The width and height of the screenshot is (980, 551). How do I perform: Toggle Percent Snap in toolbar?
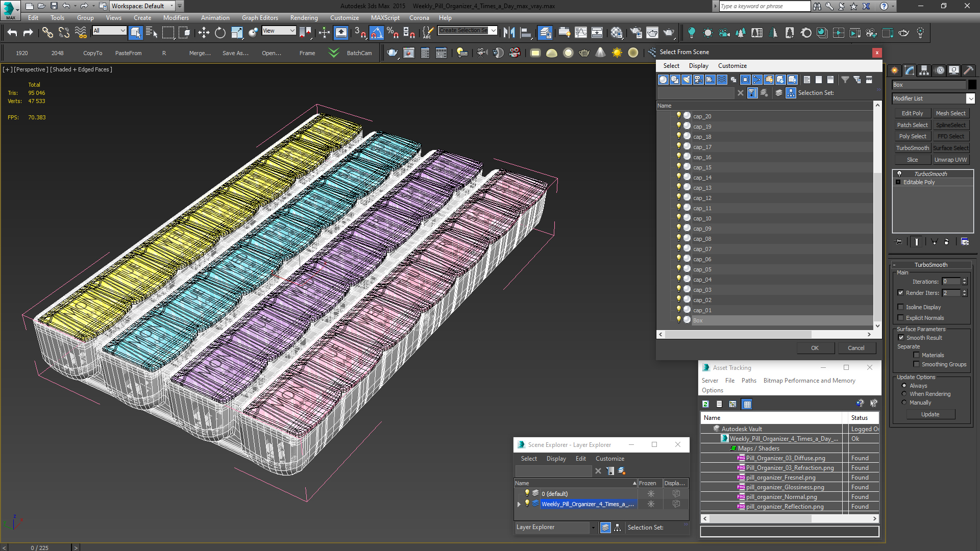(393, 33)
